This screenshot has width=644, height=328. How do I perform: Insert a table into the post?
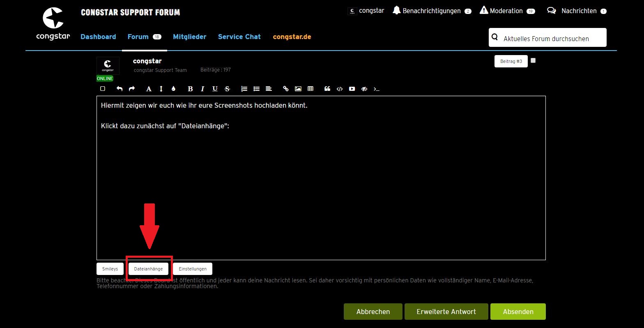310,89
